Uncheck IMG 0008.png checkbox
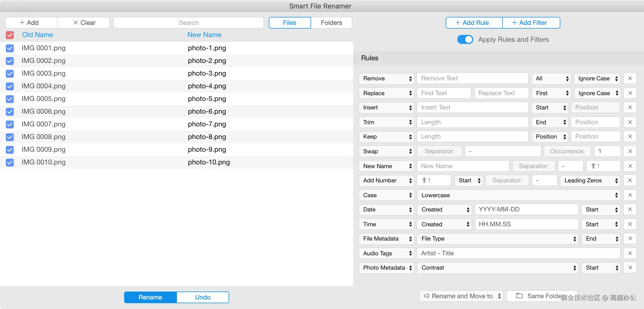Viewport: 644px width, 309px height. tap(10, 137)
